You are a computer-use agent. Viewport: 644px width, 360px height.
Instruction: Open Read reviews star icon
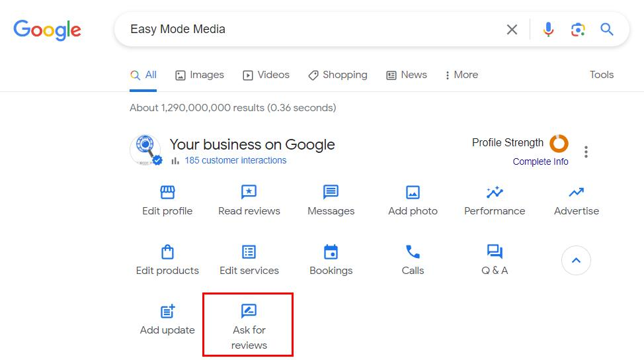(249, 192)
